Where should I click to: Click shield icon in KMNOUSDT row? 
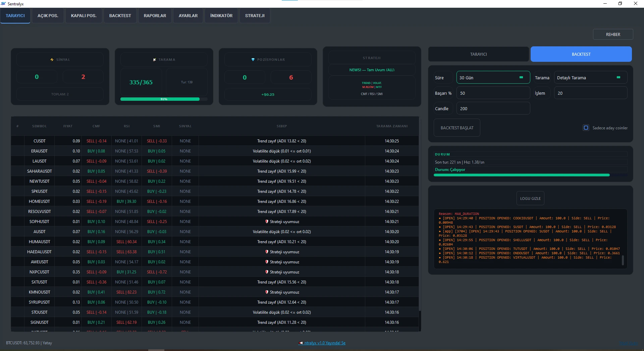(267, 292)
